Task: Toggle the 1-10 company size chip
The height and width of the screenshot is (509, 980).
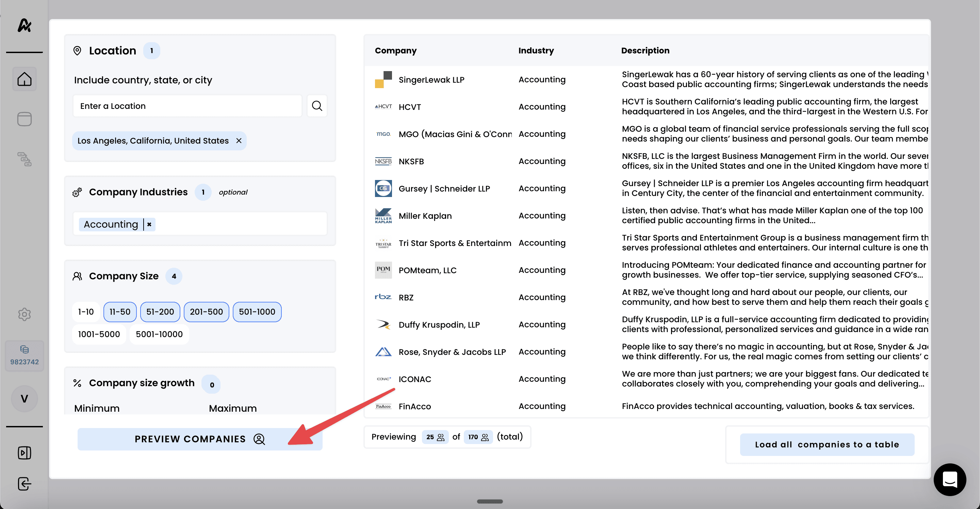Action: [x=86, y=312]
